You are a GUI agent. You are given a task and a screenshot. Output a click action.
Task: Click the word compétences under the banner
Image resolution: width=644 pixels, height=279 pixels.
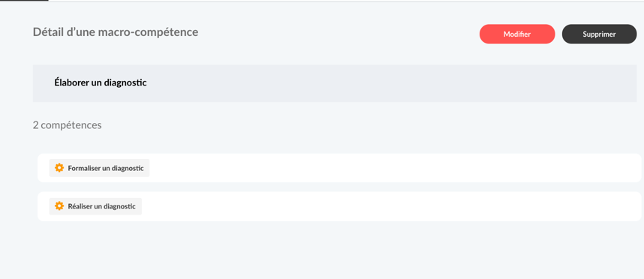point(71,125)
